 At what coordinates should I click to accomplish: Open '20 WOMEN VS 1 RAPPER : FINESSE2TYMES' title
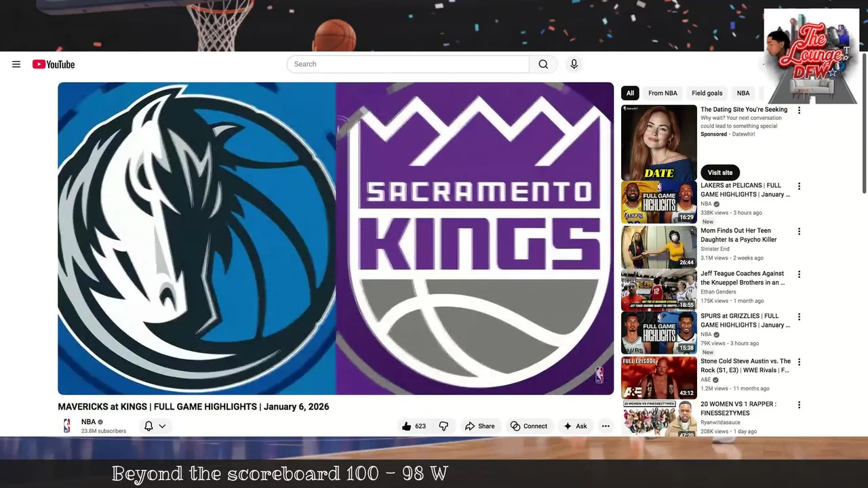pos(738,409)
